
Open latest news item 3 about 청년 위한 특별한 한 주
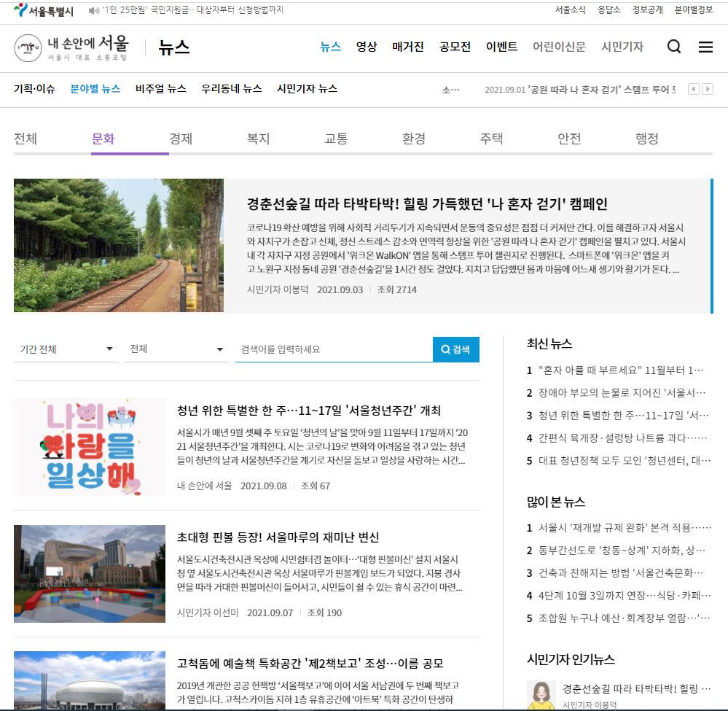point(624,416)
